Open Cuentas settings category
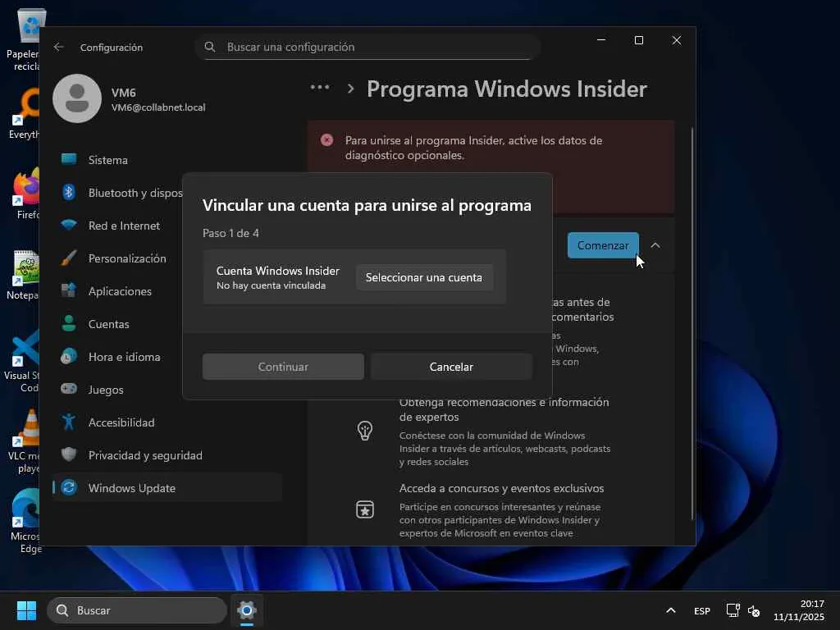The image size is (840, 630). tap(118, 323)
